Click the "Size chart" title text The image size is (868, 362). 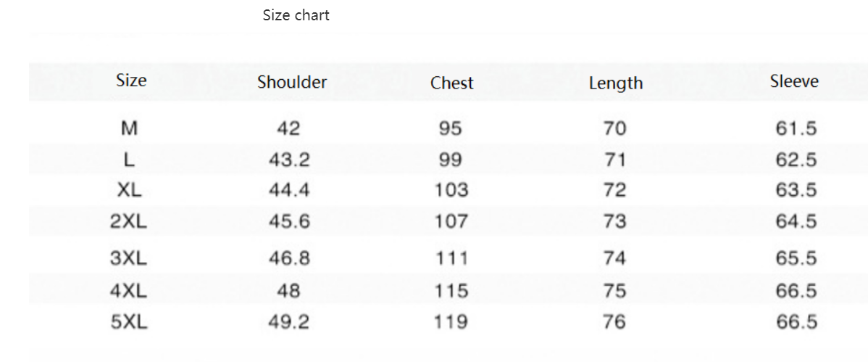296,15
